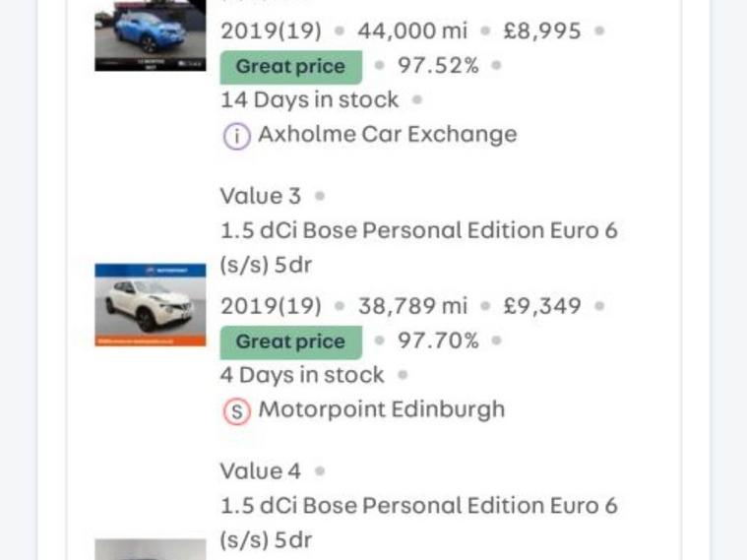Click the £9,349 price
Image resolution: width=747 pixels, height=560 pixels.
pos(542,306)
